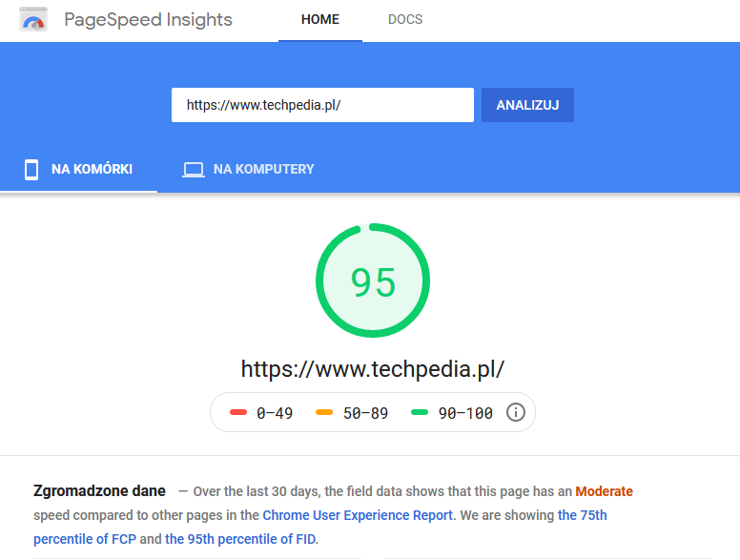Open the Chrome User Experience Report link

358,515
